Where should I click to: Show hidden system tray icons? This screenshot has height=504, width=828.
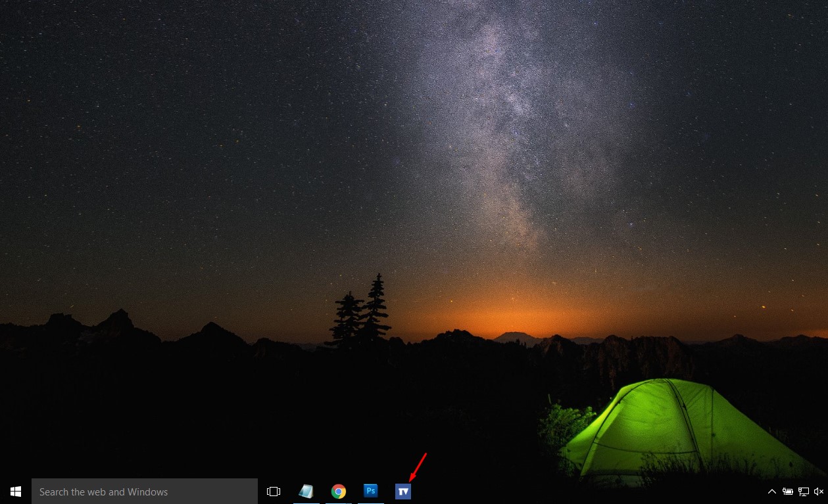pyautogui.click(x=772, y=492)
